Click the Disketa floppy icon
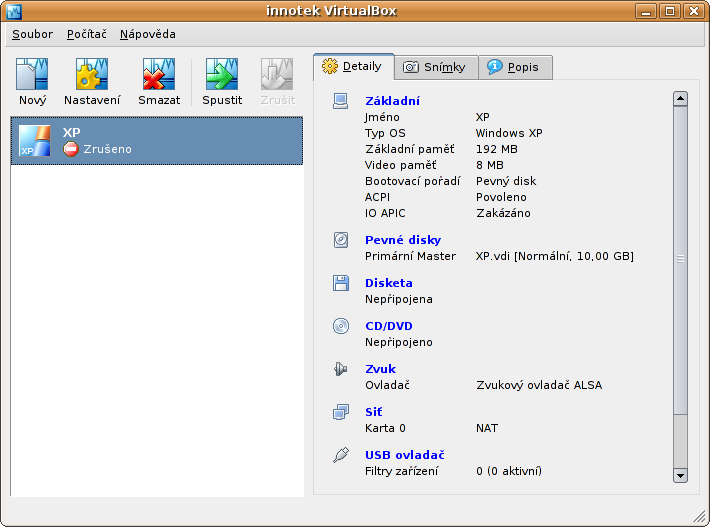 point(341,283)
